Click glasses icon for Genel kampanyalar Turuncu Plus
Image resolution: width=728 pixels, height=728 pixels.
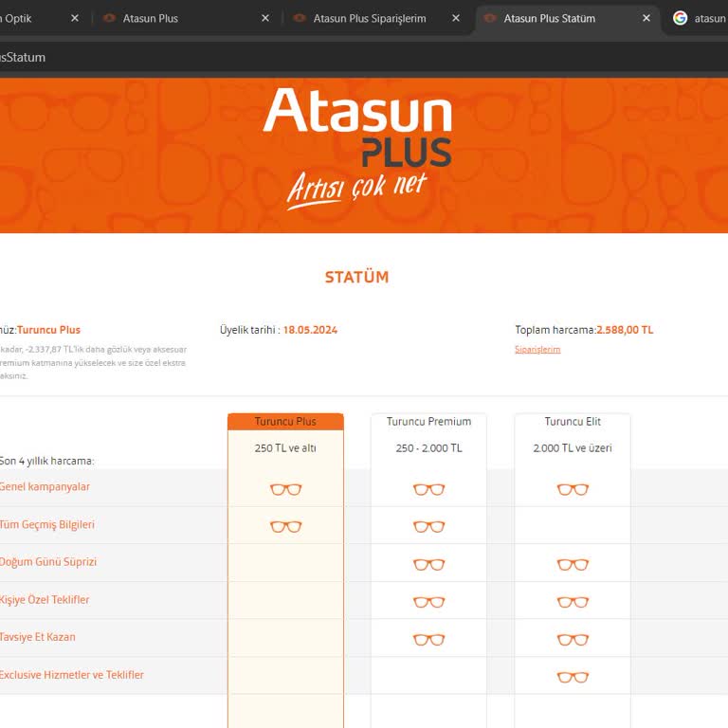(286, 489)
